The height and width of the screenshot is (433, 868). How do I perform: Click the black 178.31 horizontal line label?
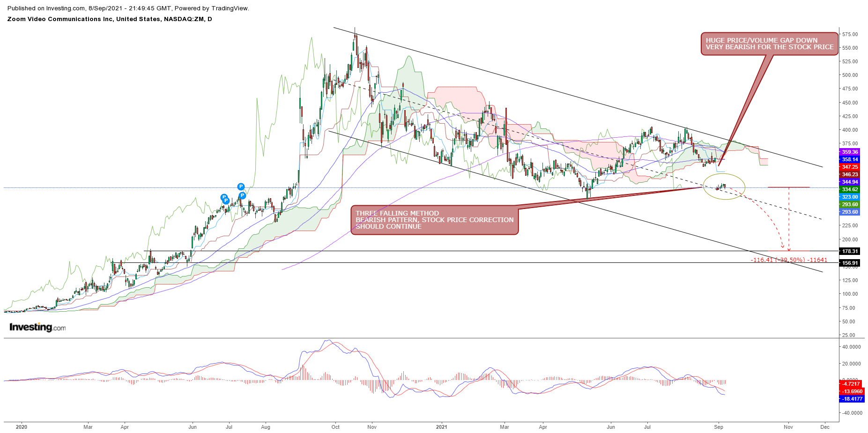pyautogui.click(x=850, y=251)
